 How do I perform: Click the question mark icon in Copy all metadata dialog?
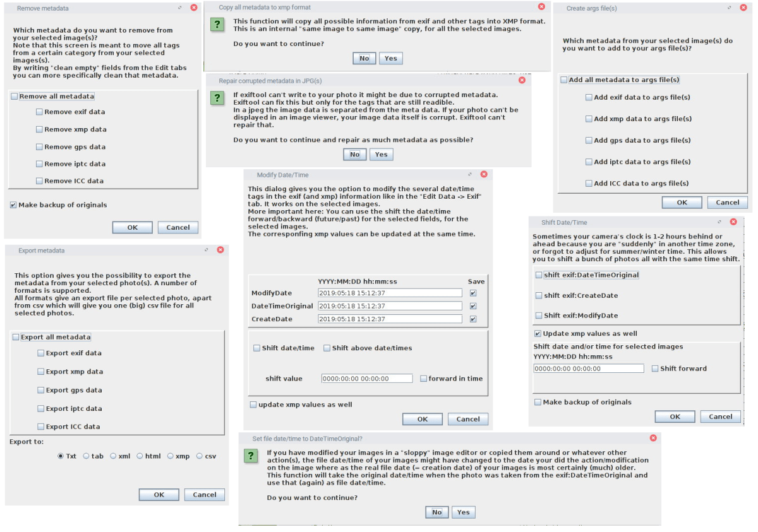[x=217, y=25]
